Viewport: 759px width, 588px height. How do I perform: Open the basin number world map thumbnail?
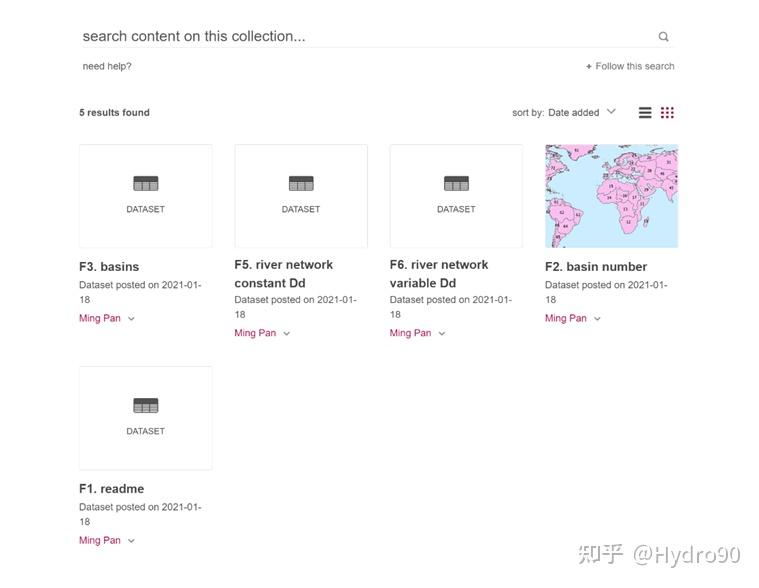pyautogui.click(x=611, y=196)
